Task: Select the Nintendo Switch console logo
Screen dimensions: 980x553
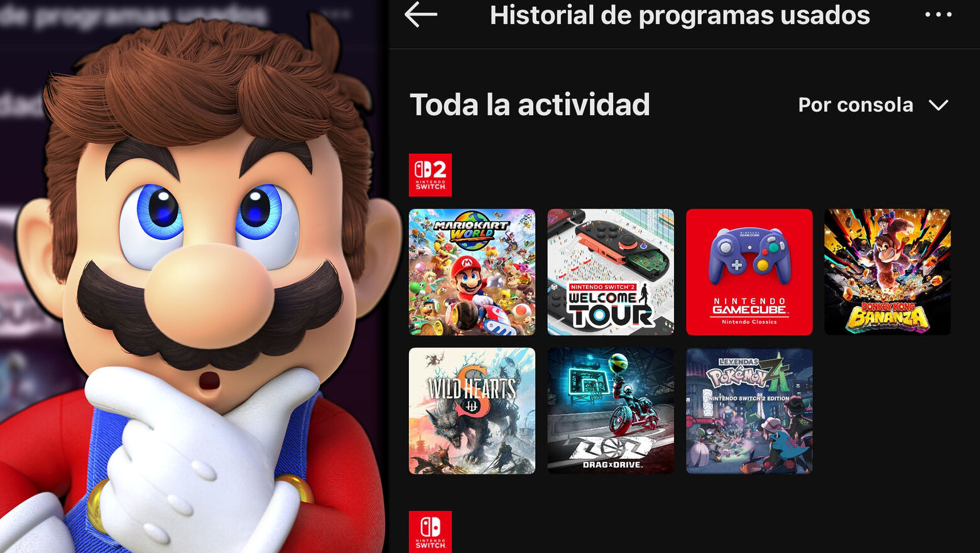Action: pyautogui.click(x=430, y=532)
